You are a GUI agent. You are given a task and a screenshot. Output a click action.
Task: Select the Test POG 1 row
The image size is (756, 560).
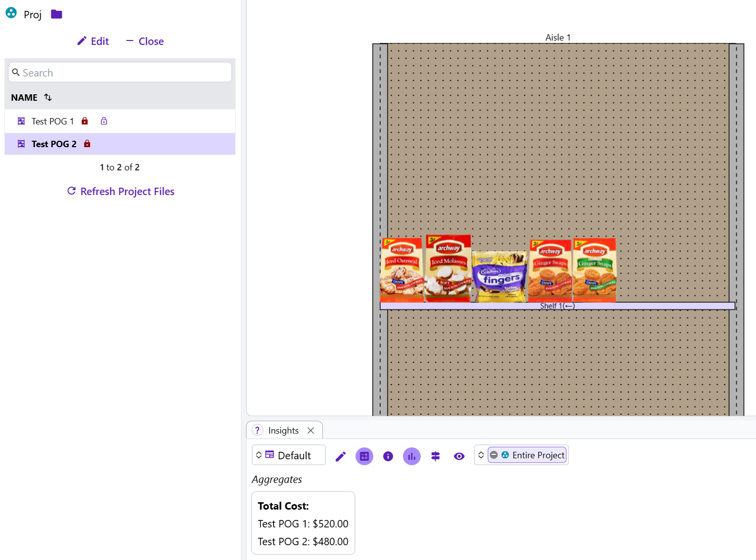point(120,121)
